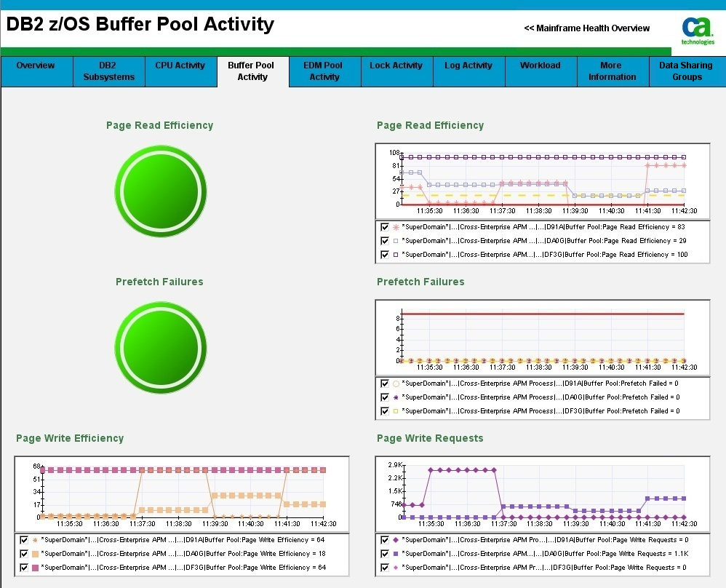Image resolution: width=726 pixels, height=588 pixels.
Task: Click the Page Write Efficiency chart heading
Action: 70,438
